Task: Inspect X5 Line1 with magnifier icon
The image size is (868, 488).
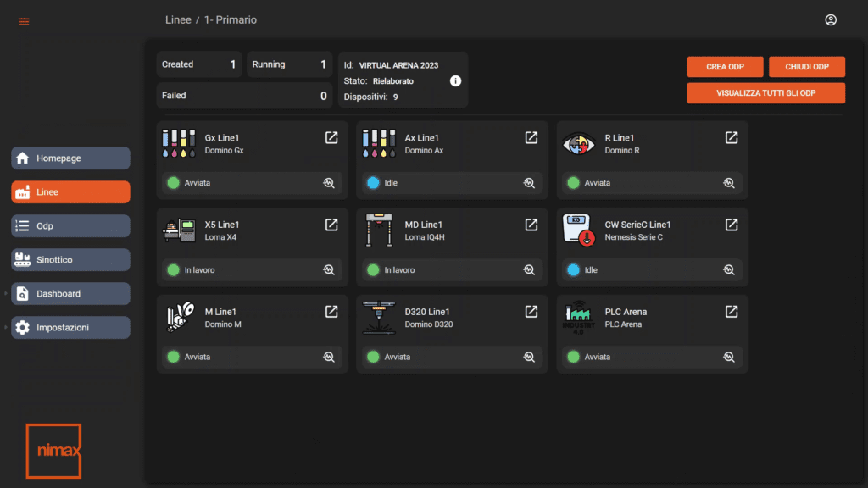Action: [x=329, y=269]
